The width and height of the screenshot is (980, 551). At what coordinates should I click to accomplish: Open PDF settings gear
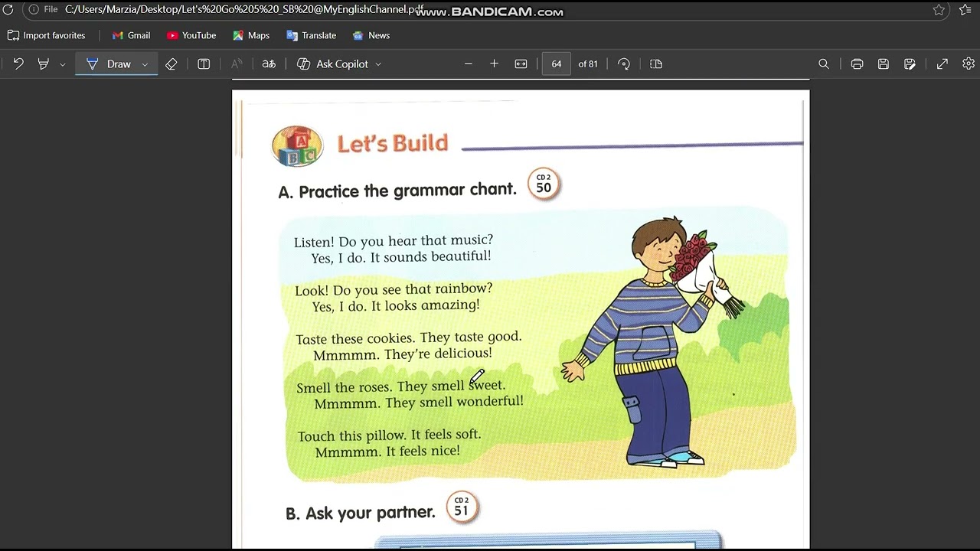click(969, 64)
